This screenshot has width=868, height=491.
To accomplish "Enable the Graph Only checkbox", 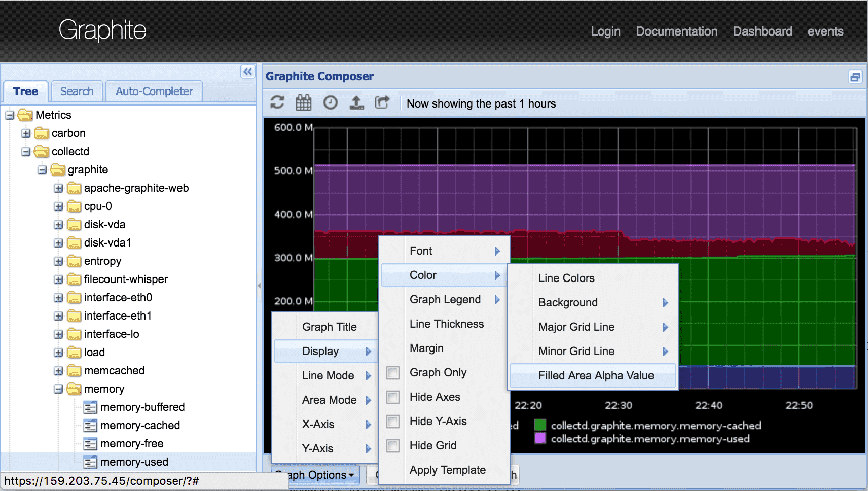I will pyautogui.click(x=393, y=373).
